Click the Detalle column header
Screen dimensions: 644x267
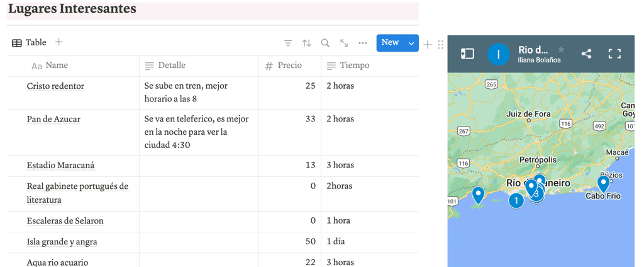(199, 66)
